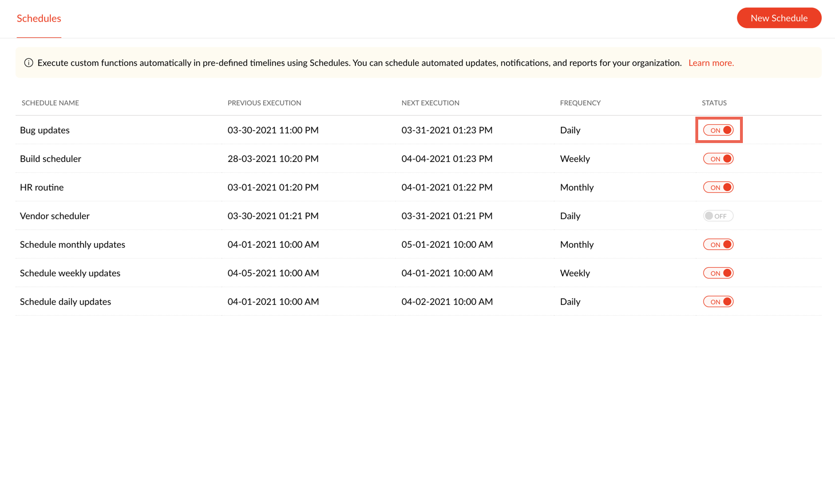Select Daily frequency of Vendor scheduler

pos(570,216)
